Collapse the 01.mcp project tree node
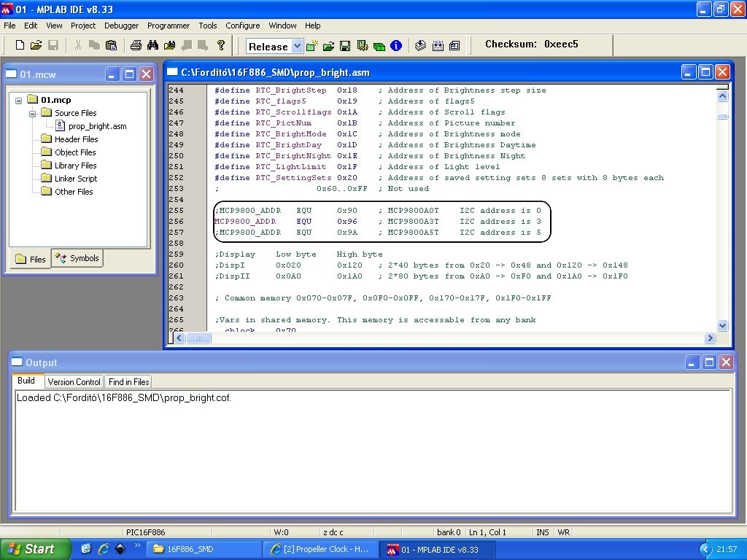Viewport: 747px width, 560px height. pyautogui.click(x=19, y=100)
